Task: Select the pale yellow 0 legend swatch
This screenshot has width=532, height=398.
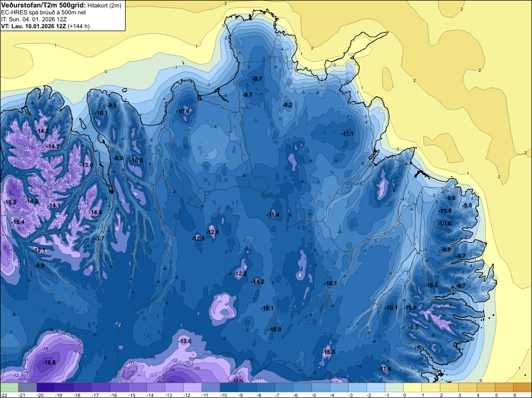Action: coord(413,387)
